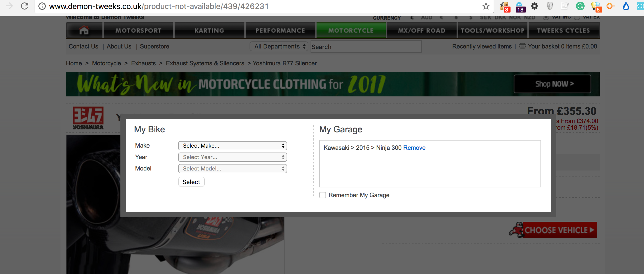Open the site information icon in address bar

click(42, 6)
